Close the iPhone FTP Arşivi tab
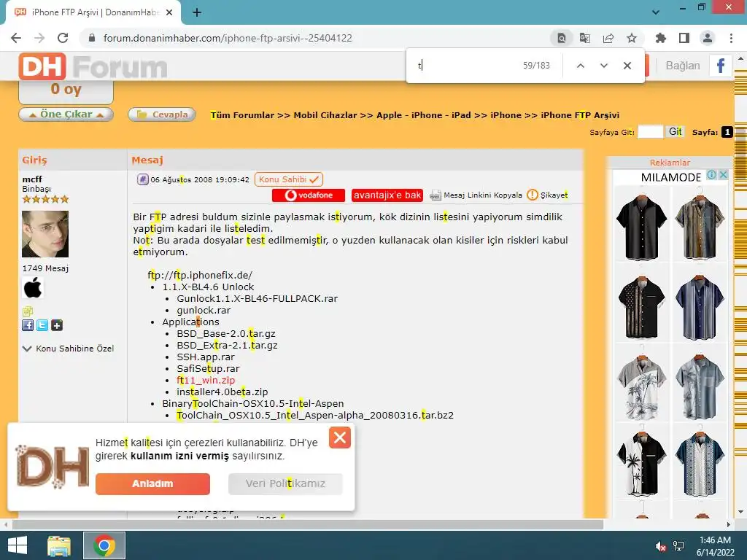The image size is (747, 560). [169, 12]
